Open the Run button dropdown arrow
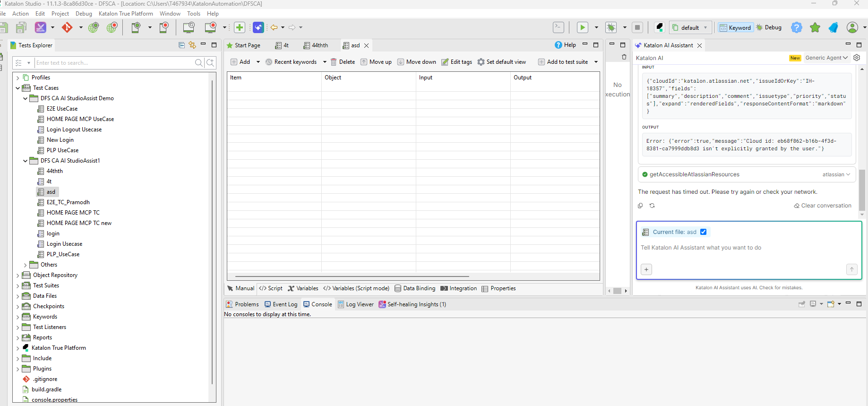Screen dimensions: 868x406 596,27
